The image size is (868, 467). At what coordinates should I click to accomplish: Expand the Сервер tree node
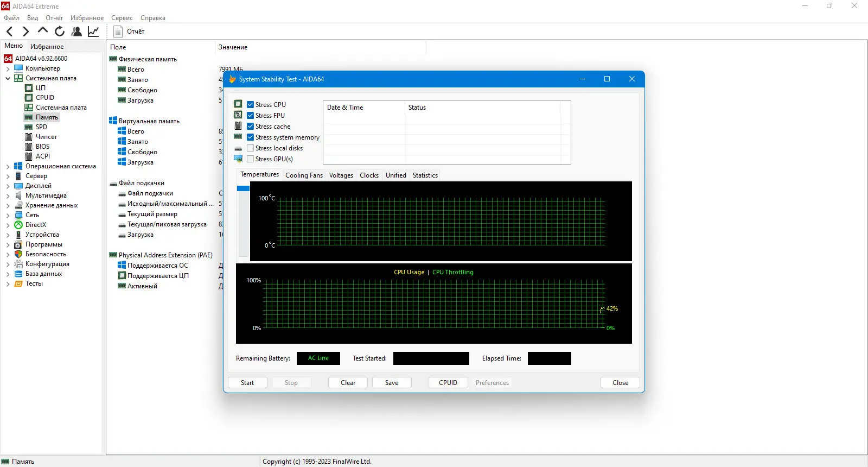pyautogui.click(x=8, y=176)
